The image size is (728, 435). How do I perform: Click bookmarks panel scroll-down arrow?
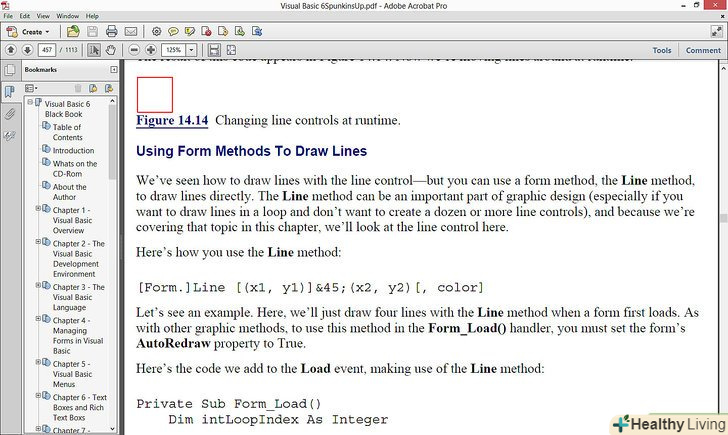(112, 429)
